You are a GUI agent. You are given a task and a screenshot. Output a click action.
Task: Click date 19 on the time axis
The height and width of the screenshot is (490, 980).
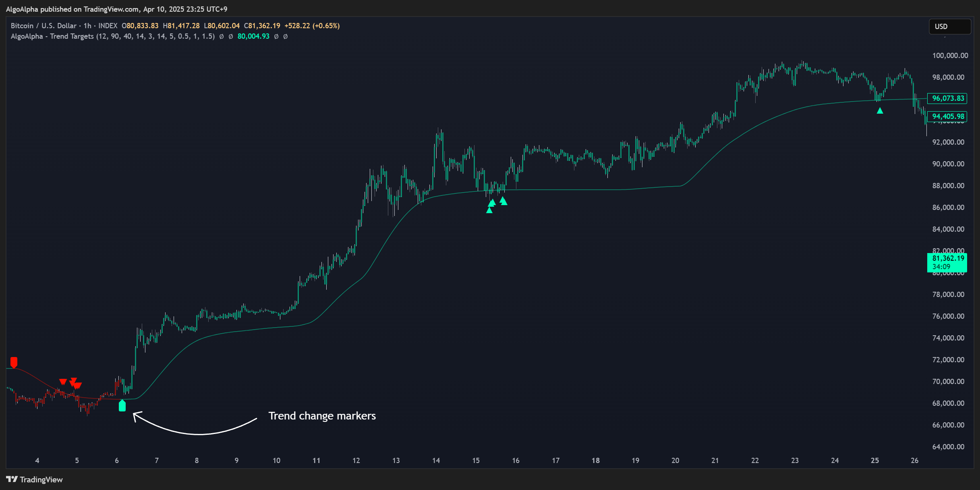point(635,461)
